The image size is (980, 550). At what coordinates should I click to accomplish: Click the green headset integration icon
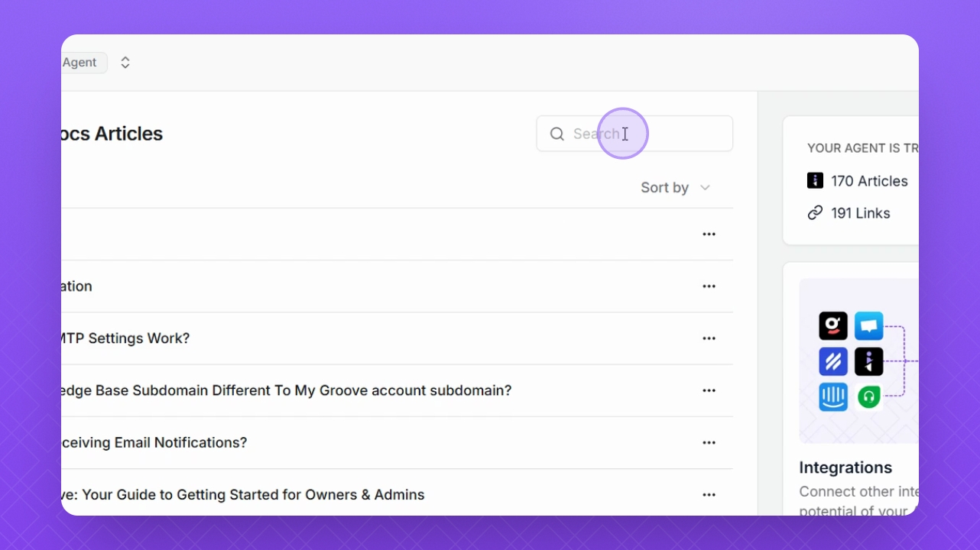(x=869, y=397)
